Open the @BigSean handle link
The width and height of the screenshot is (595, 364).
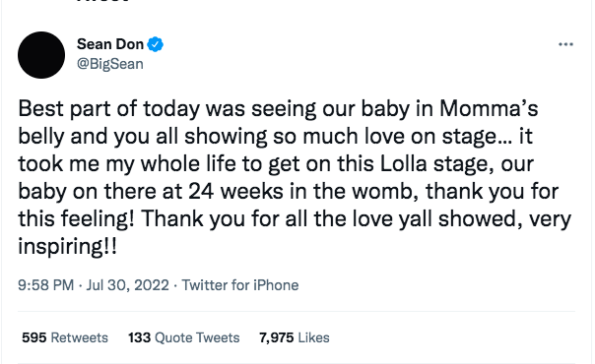[x=110, y=64]
